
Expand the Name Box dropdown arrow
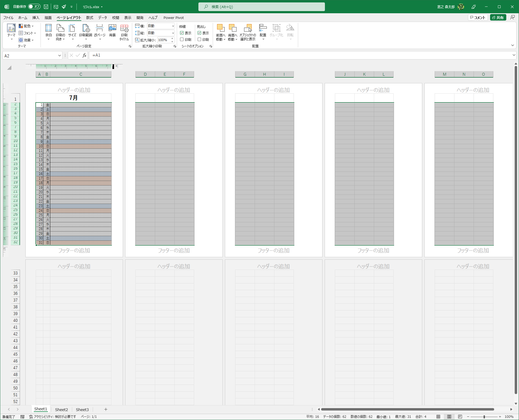click(59, 56)
